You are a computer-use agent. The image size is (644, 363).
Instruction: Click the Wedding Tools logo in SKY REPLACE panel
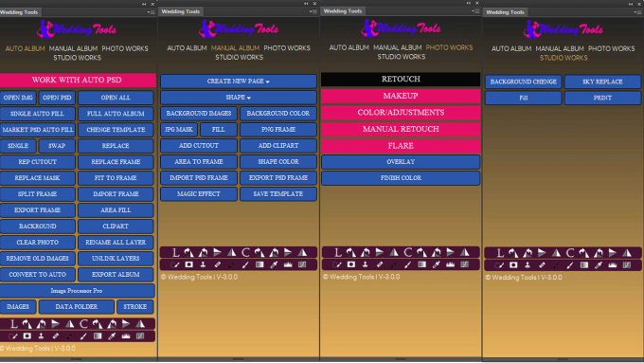pyautogui.click(x=563, y=29)
